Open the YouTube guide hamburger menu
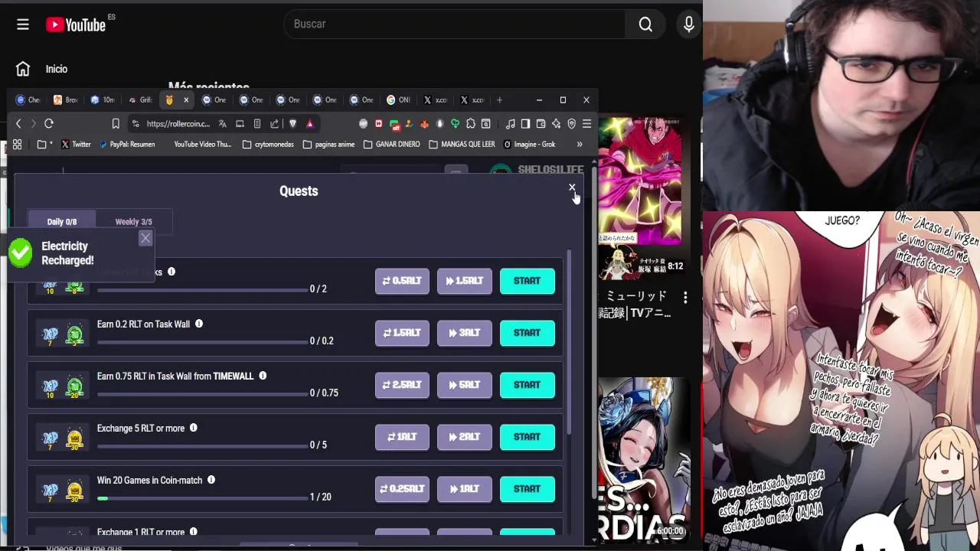This screenshot has width=980, height=551. click(23, 24)
